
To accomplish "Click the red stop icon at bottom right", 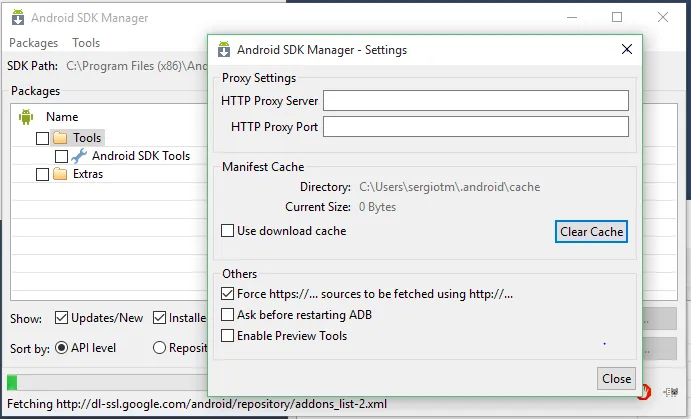I will click(x=645, y=392).
